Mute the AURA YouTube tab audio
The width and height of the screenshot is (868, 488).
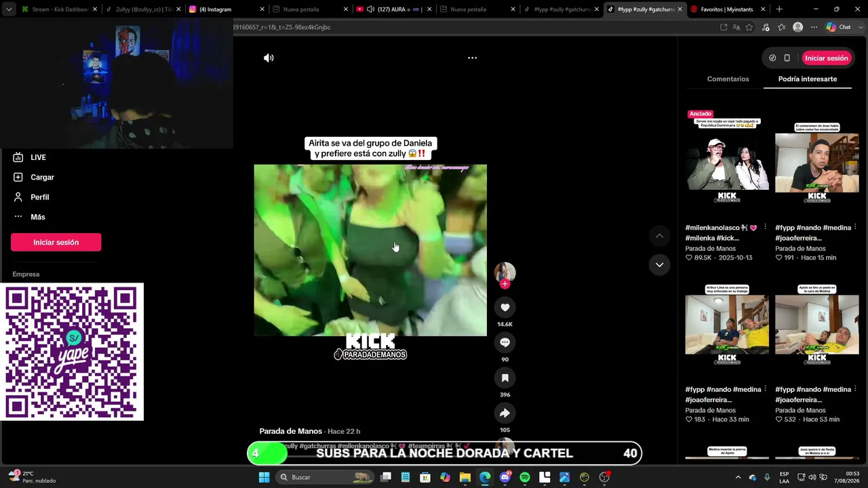(370, 9)
